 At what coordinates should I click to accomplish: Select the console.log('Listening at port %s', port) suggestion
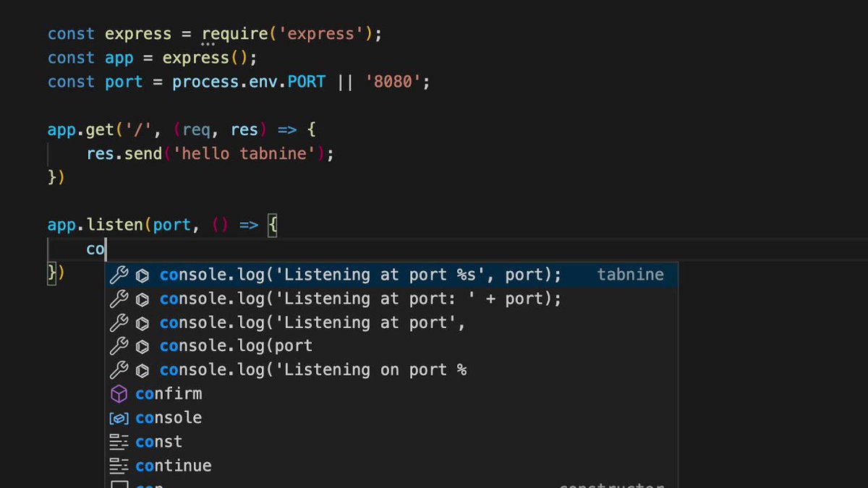362,275
